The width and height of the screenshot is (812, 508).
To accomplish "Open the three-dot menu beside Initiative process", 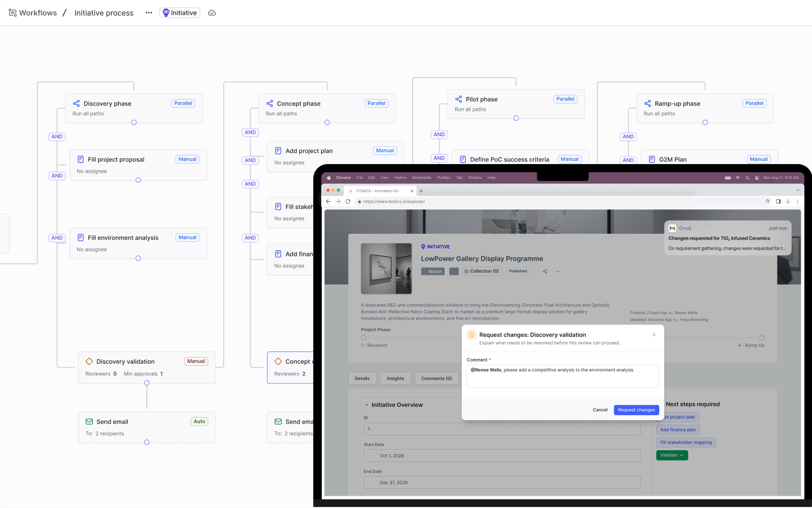I will [x=149, y=13].
